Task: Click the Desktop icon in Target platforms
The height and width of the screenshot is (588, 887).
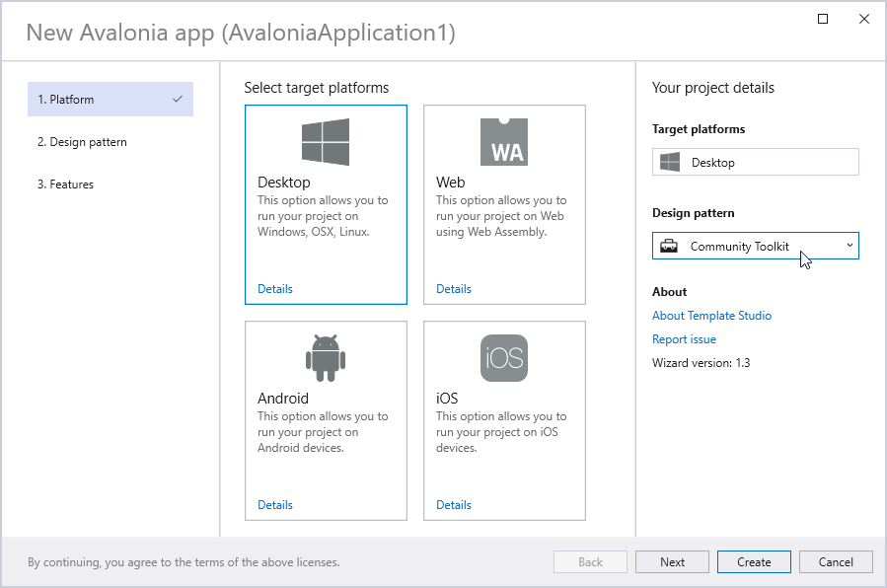Action: [x=670, y=162]
